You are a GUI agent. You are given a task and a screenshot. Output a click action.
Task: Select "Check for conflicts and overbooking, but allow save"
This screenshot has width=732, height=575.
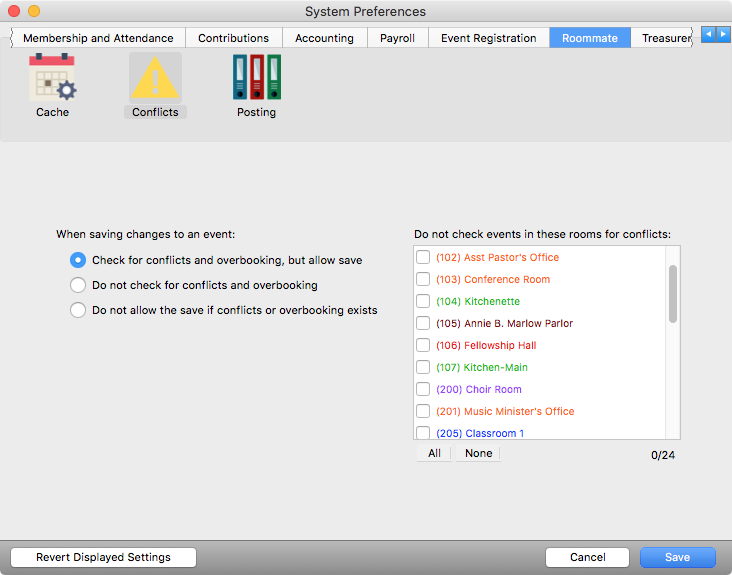pos(78,260)
